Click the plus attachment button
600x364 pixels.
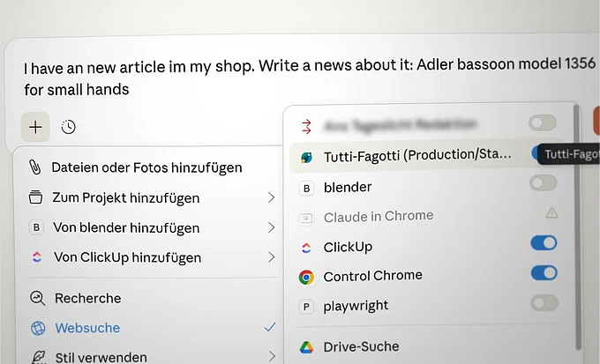click(35, 127)
